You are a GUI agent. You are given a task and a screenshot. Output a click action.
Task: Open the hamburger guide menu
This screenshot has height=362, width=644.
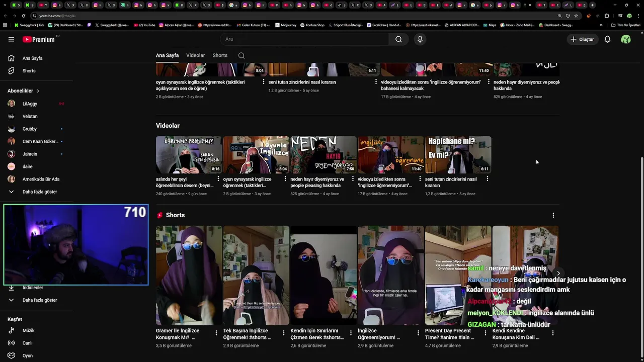(11, 39)
